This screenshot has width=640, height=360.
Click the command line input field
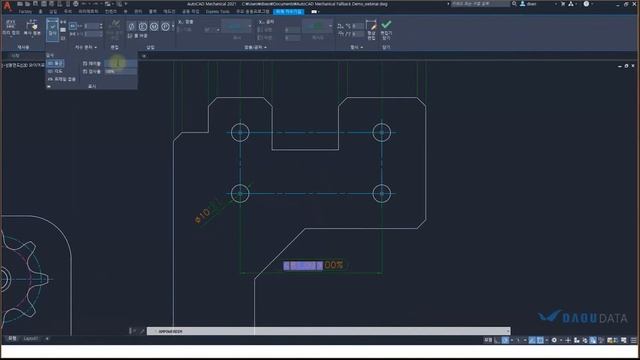click(x=329, y=331)
